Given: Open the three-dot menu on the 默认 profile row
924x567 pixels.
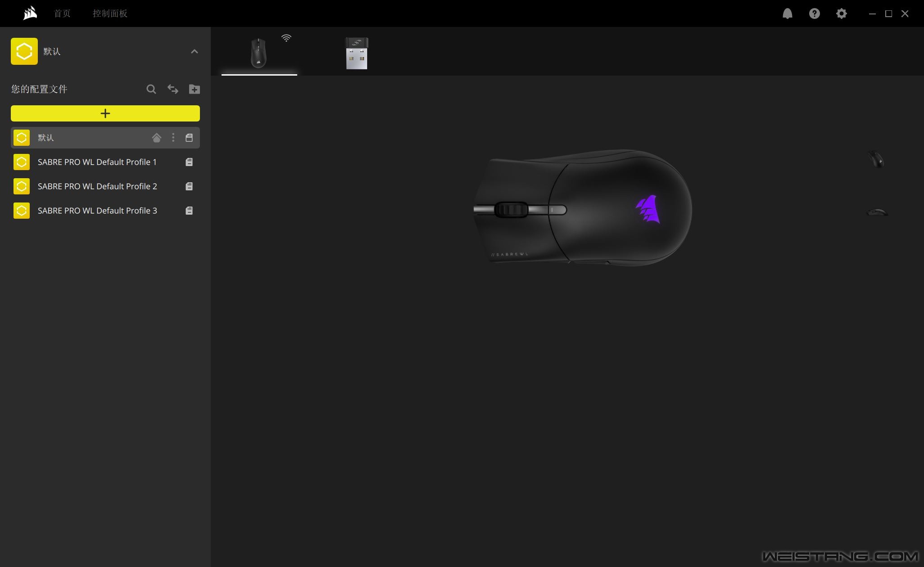Looking at the screenshot, I should click(173, 138).
